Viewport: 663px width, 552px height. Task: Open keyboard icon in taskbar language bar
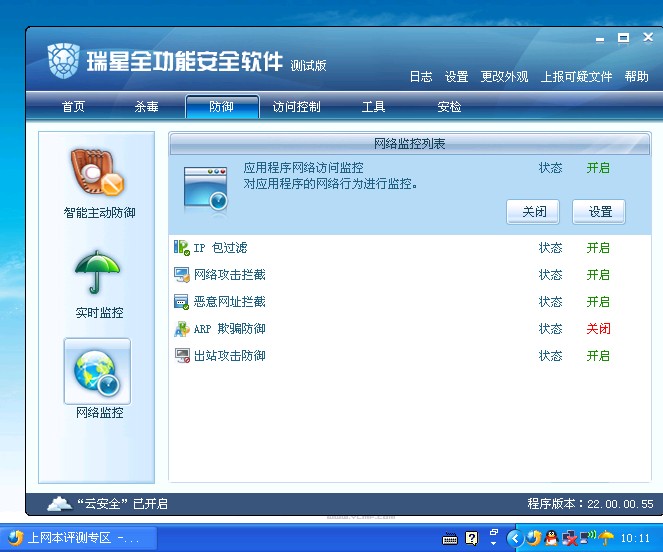click(450, 538)
